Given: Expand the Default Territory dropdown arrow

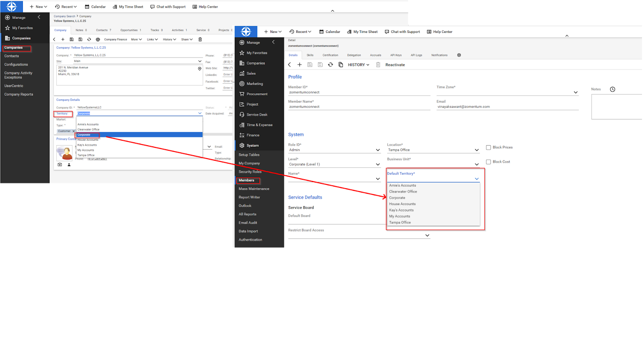Looking at the screenshot, I should click(x=477, y=179).
